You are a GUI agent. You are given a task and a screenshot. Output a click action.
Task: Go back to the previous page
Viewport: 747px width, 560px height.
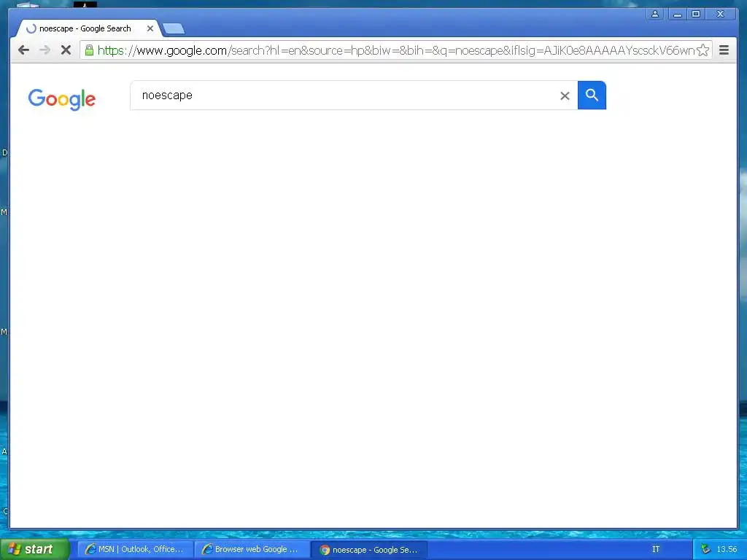(23, 50)
